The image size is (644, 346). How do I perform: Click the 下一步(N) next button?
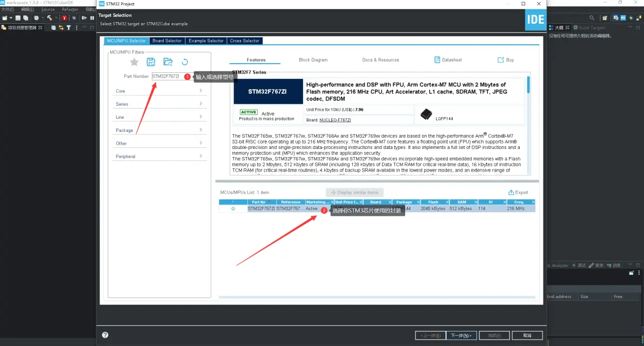tap(461, 335)
